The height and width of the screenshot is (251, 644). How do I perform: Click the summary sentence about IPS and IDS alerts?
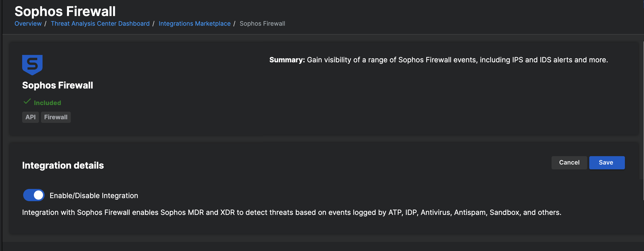pyautogui.click(x=457, y=60)
